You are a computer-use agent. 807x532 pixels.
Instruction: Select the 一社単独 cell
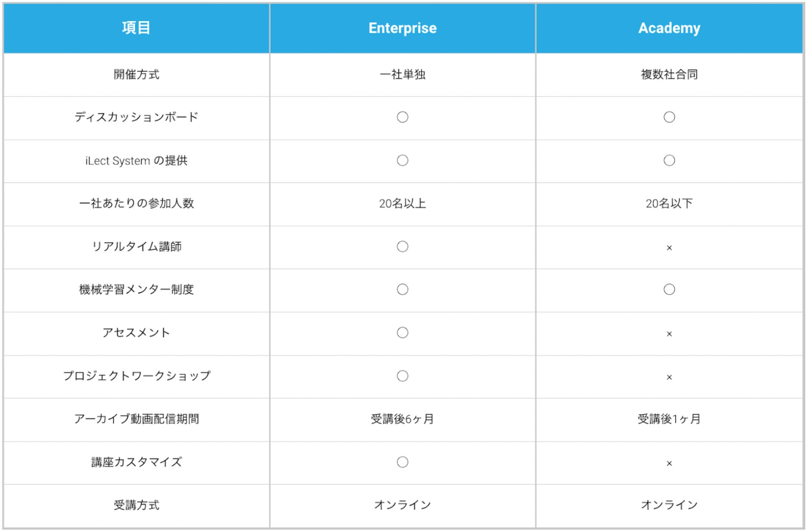click(402, 74)
